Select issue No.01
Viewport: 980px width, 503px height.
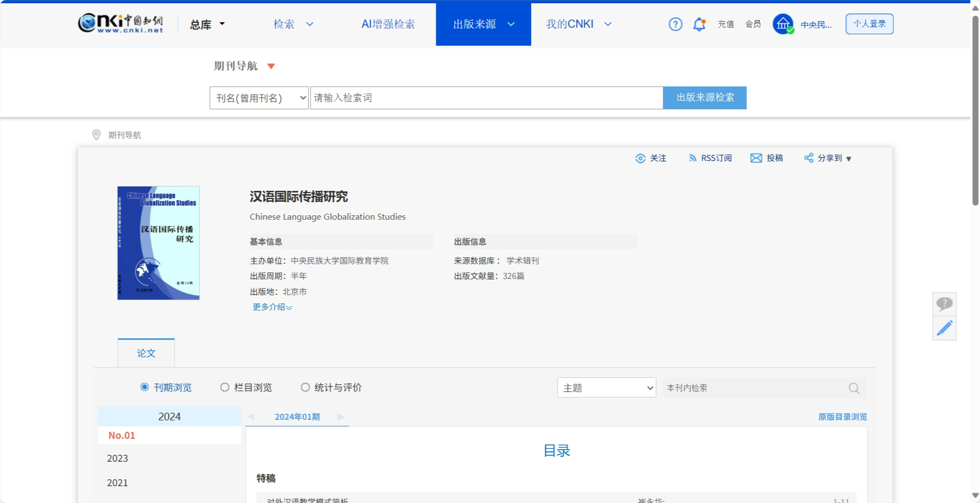click(x=121, y=436)
